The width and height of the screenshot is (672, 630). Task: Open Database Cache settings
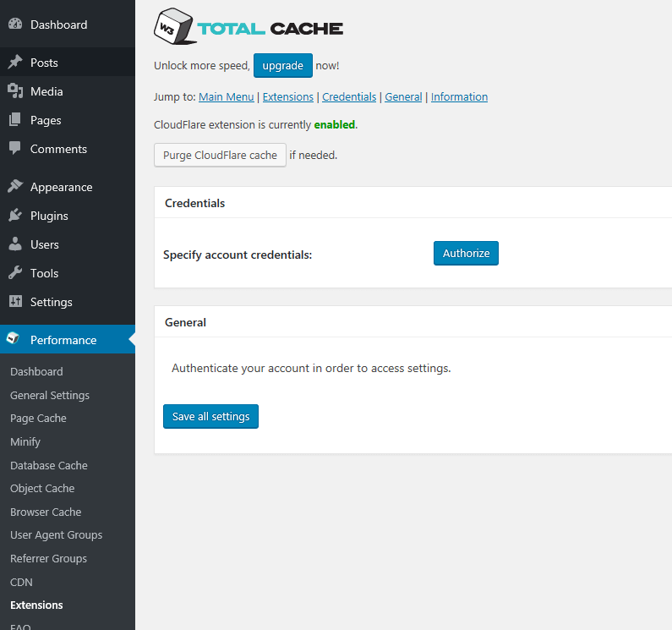49,465
